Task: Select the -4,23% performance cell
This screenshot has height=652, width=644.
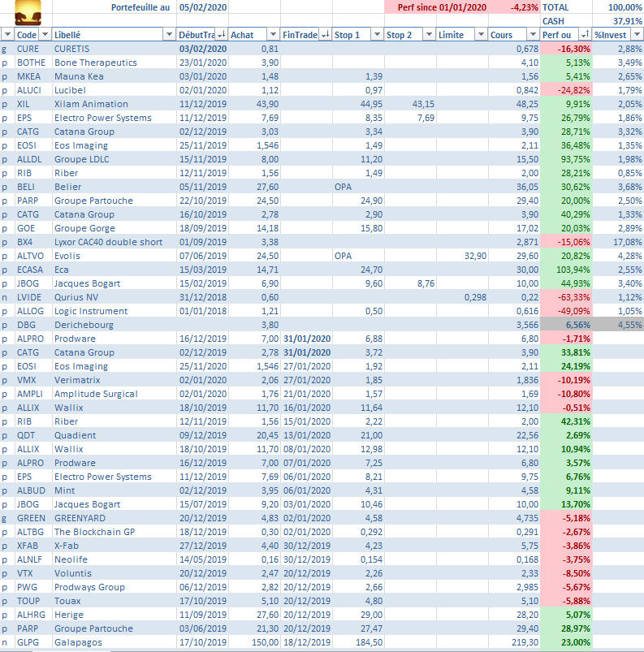Action: (x=514, y=7)
